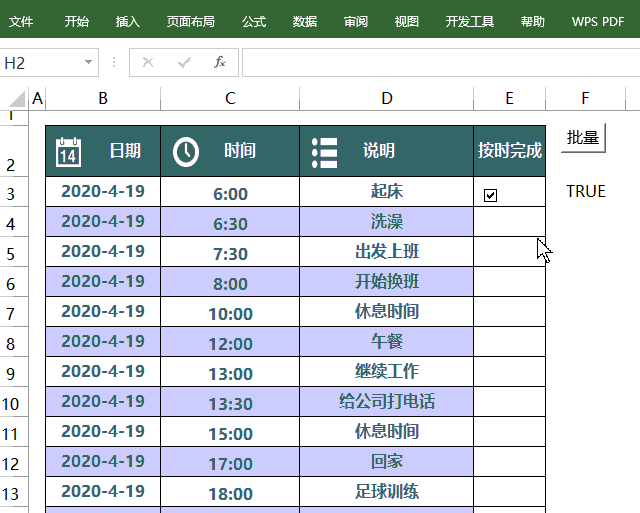Open the 文件 menu

pyautogui.click(x=21, y=21)
